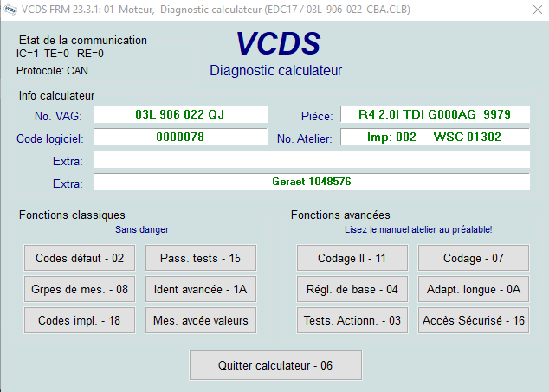Click the Etat de la communication label
The width and height of the screenshot is (549, 392).
click(x=83, y=41)
